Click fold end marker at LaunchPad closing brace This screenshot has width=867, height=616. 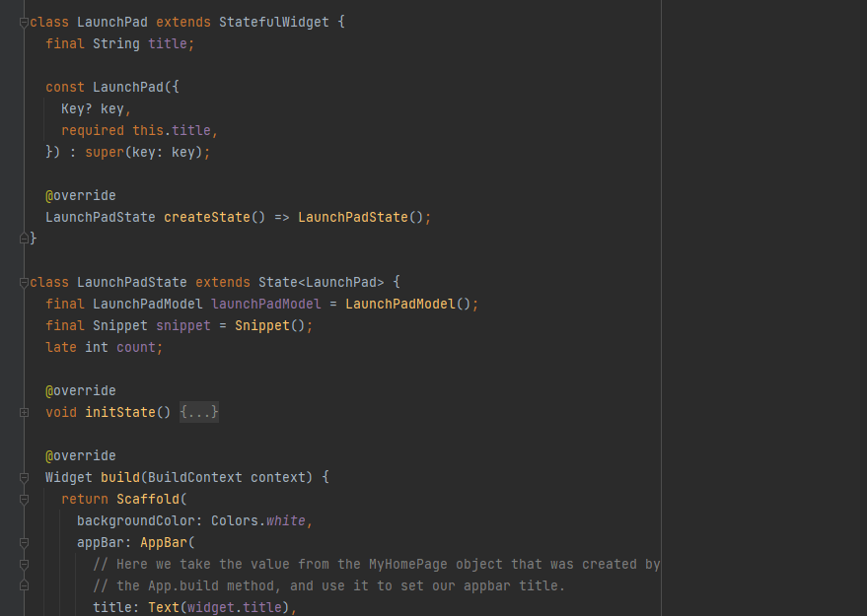tap(24, 239)
